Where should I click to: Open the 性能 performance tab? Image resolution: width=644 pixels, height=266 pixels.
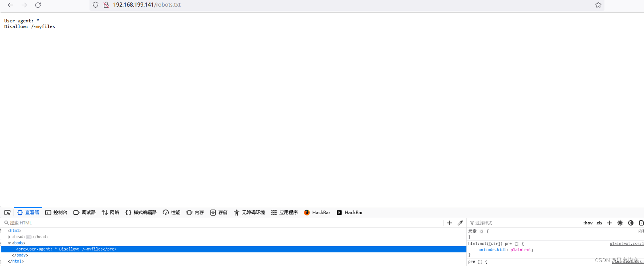(172, 212)
